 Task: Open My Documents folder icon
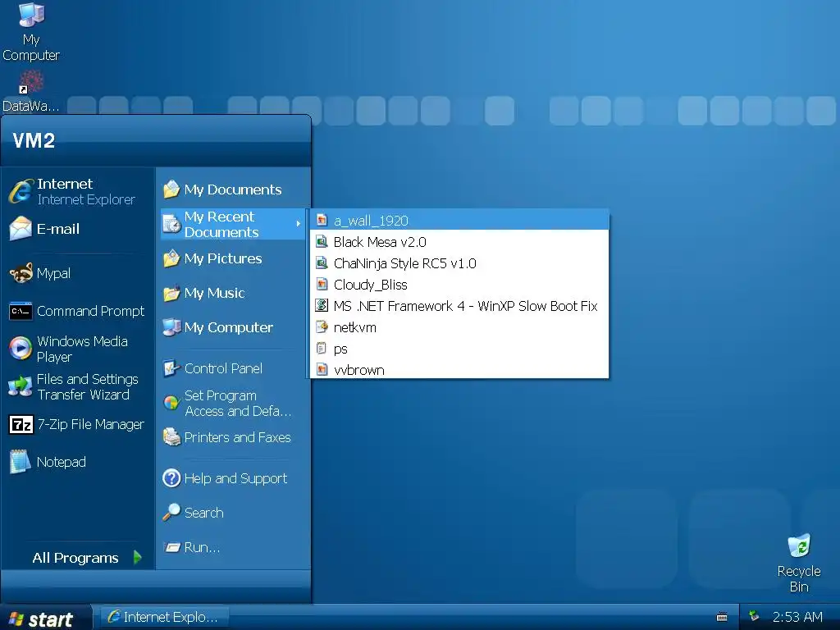click(x=171, y=189)
